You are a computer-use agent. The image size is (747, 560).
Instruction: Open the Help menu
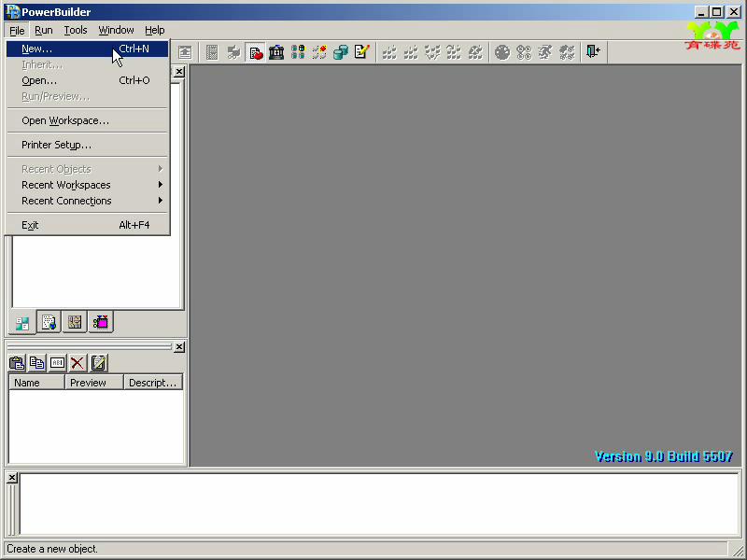coord(154,30)
